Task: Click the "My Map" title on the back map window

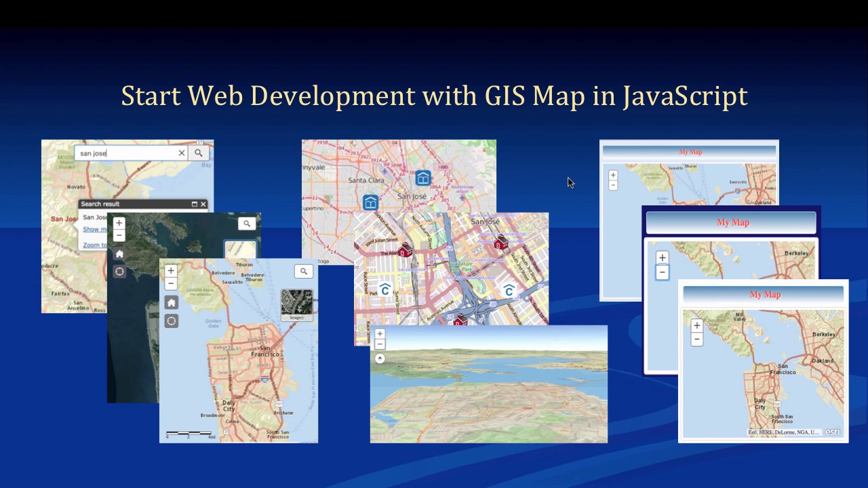Action: point(690,152)
